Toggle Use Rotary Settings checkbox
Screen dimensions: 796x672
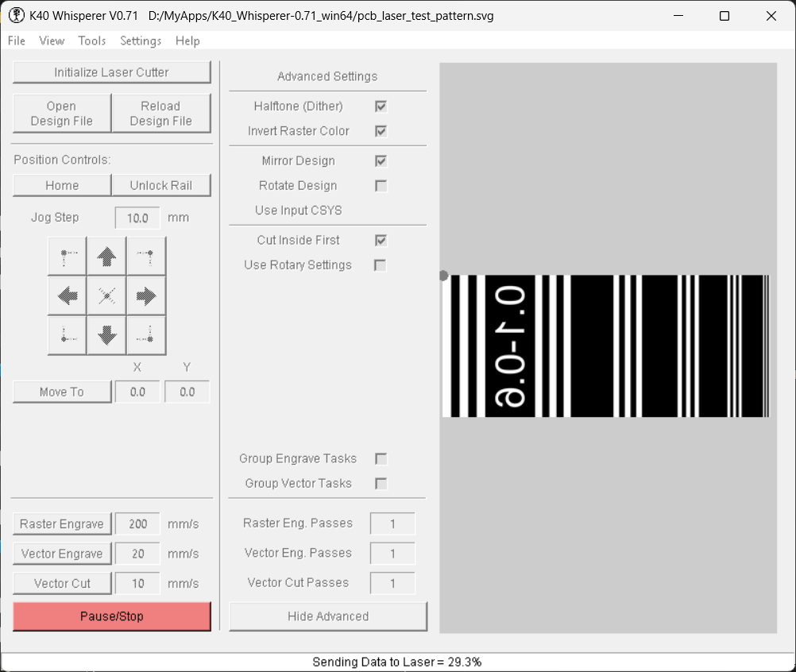pyautogui.click(x=381, y=265)
